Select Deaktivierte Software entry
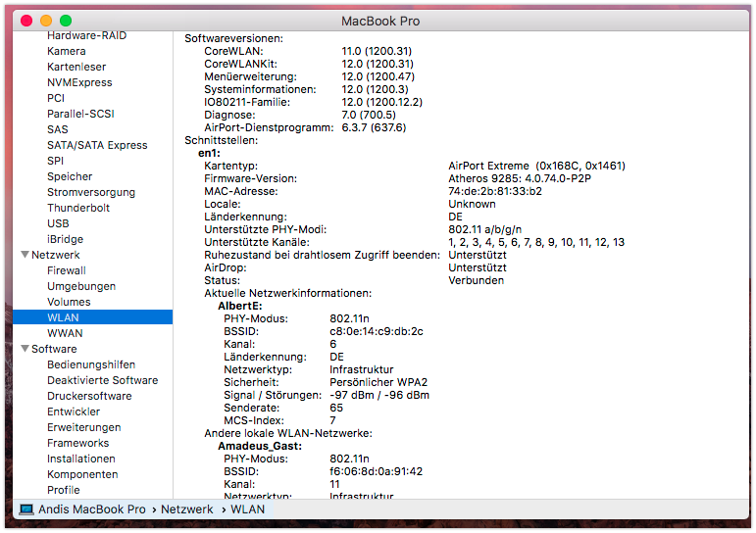Image resolution: width=756 pixels, height=533 pixels. click(103, 380)
